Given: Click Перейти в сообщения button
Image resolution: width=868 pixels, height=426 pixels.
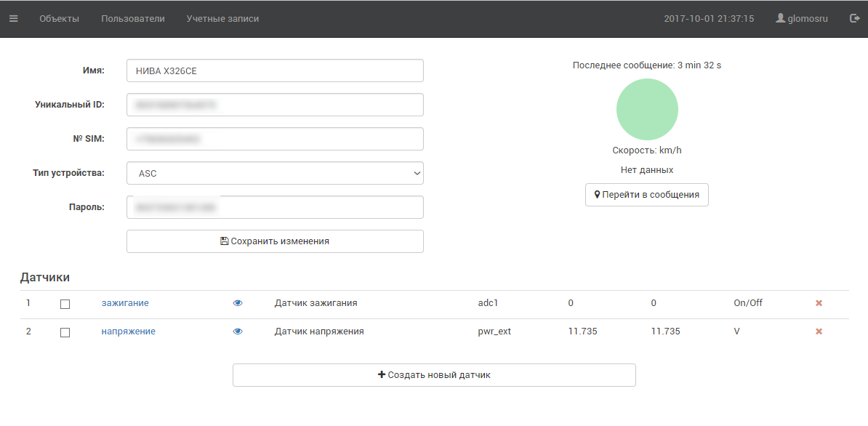Looking at the screenshot, I should (x=646, y=195).
